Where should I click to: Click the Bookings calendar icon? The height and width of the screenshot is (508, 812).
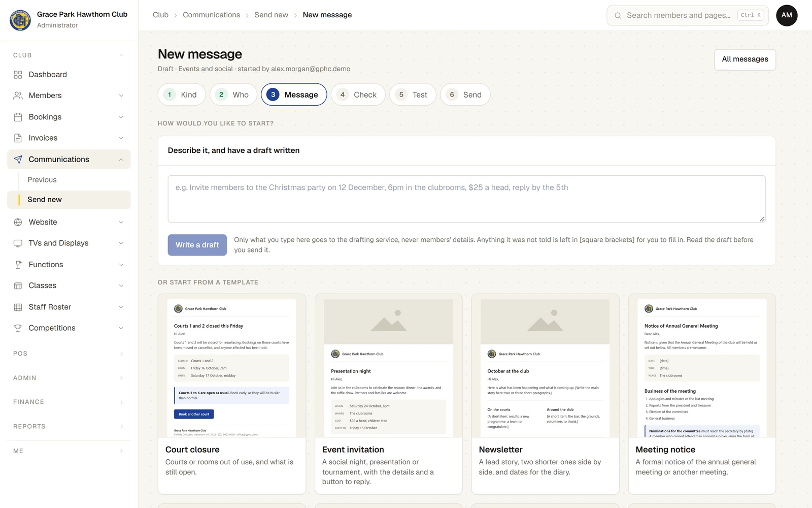click(x=18, y=117)
